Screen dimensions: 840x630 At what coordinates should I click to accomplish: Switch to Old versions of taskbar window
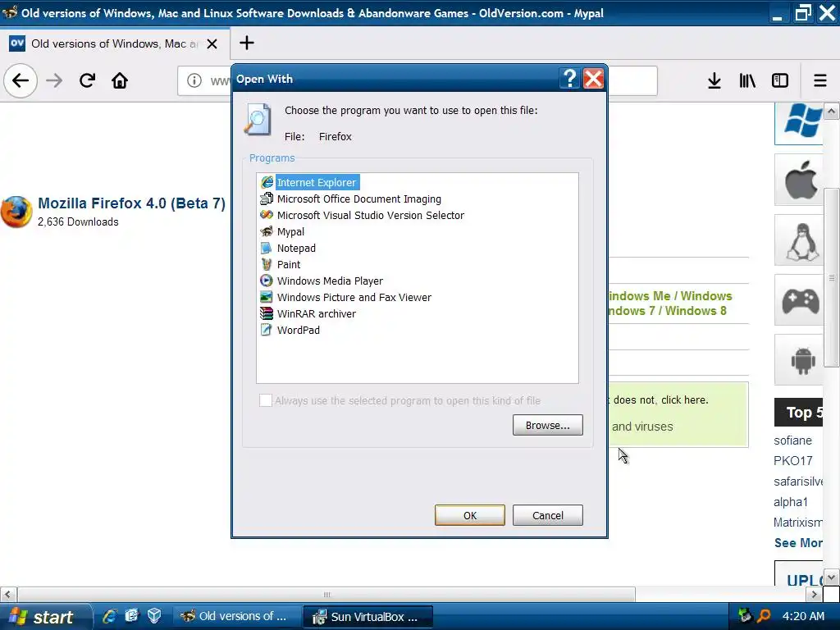click(236, 617)
